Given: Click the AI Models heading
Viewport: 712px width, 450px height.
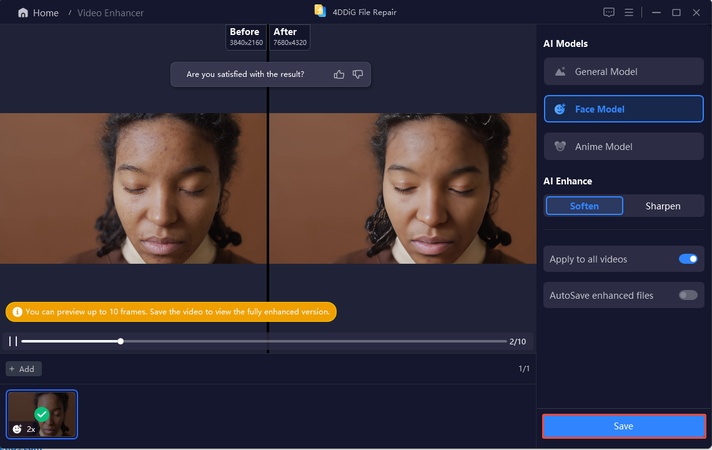Looking at the screenshot, I should (565, 44).
